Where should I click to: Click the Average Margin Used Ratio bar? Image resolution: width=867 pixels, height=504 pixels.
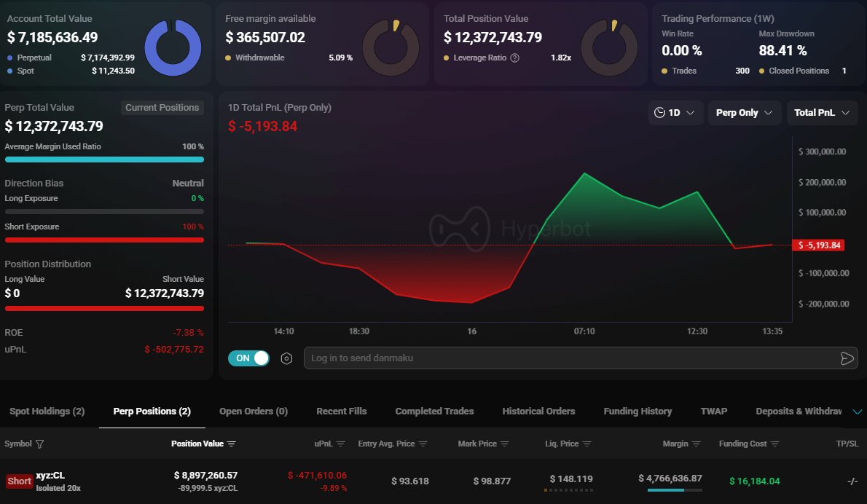coord(104,160)
